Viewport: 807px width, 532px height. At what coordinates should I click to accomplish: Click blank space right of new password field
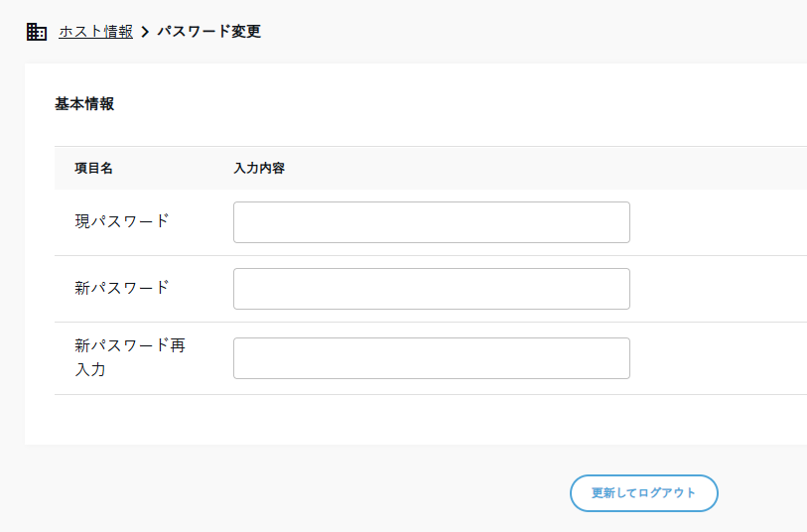pyautogui.click(x=715, y=289)
